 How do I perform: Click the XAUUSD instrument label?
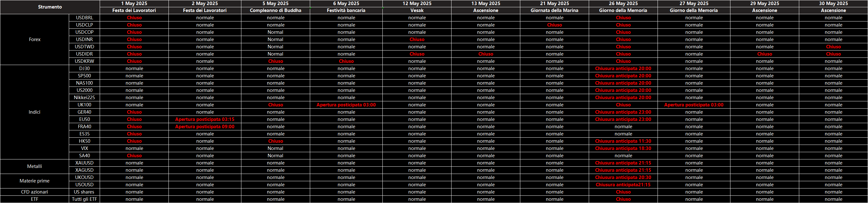(x=84, y=163)
